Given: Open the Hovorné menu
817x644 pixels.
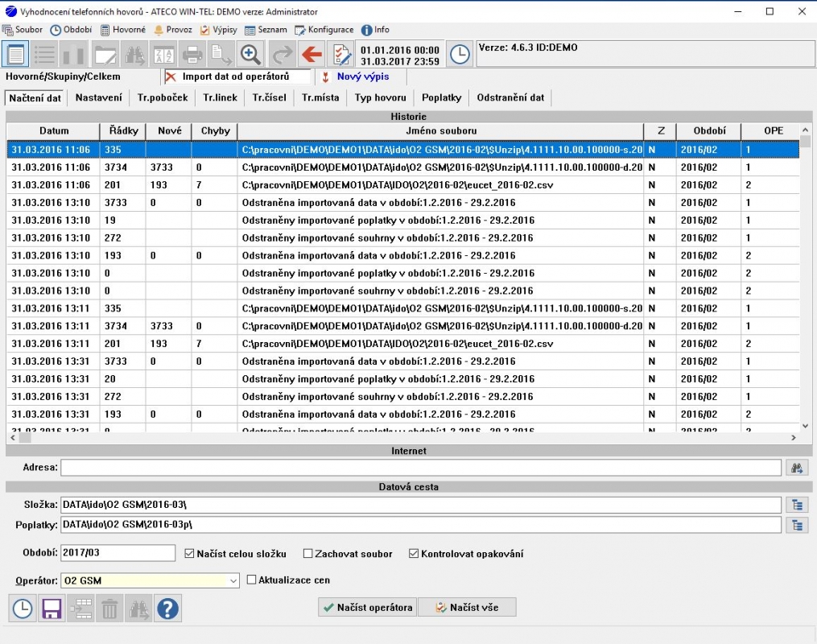Looking at the screenshot, I should (x=123, y=30).
